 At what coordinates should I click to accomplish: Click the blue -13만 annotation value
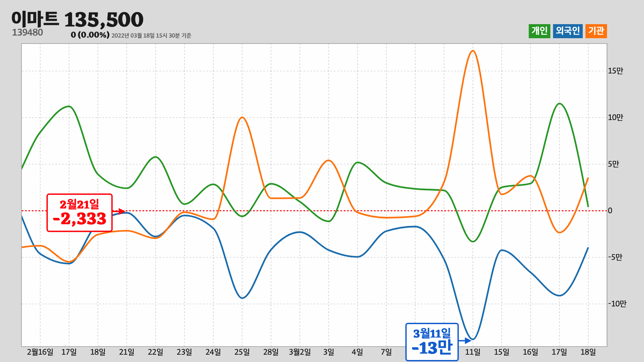point(432,348)
